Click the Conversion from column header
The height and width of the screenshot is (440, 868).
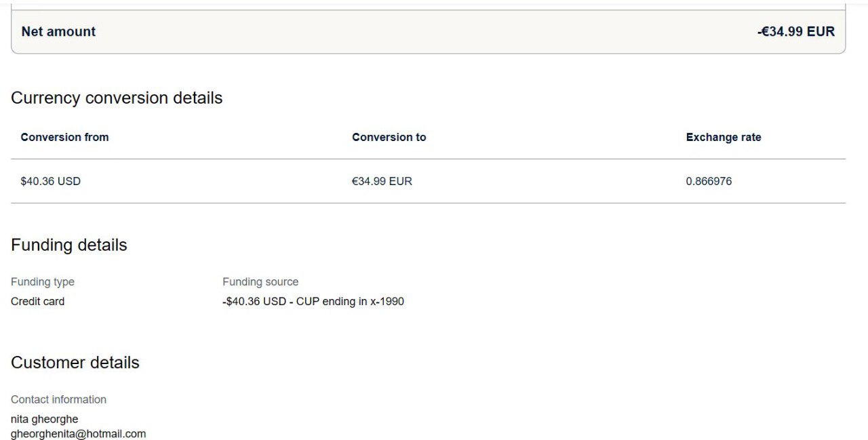point(64,138)
